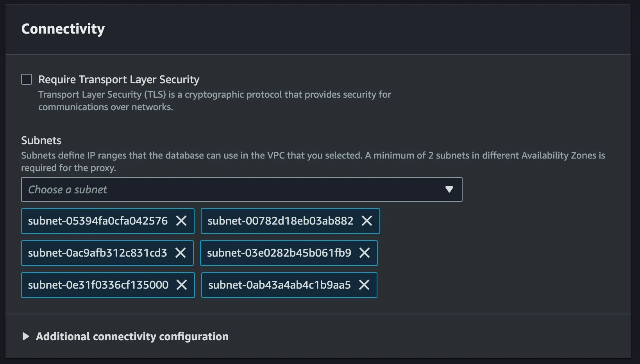Viewport: 640px width, 364px height.
Task: Focus the subnet-0ab43a4ab4c1b9aa5 chip label
Action: (x=279, y=285)
